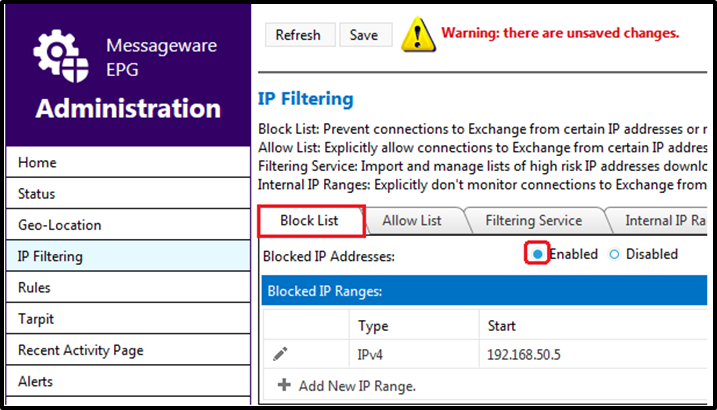Click the 192.168.50.5 start address cell
Screen dimensions: 717x410
click(593, 354)
